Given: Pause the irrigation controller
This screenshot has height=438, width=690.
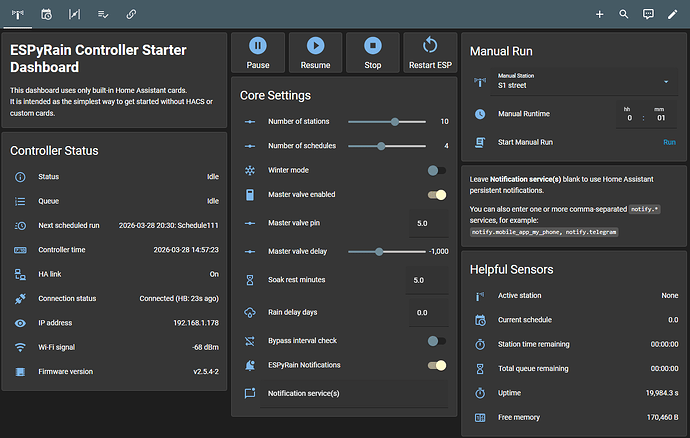Looking at the screenshot, I should (x=258, y=52).
